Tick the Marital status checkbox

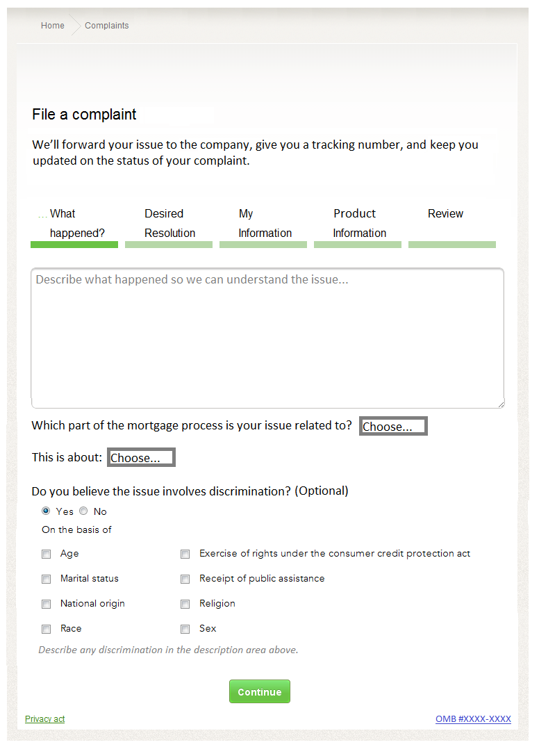coord(47,579)
